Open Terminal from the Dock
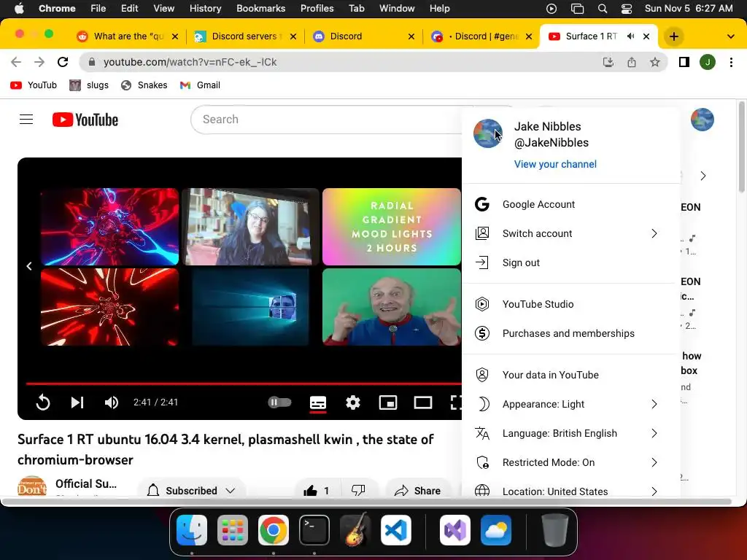The image size is (747, 560). 314,530
